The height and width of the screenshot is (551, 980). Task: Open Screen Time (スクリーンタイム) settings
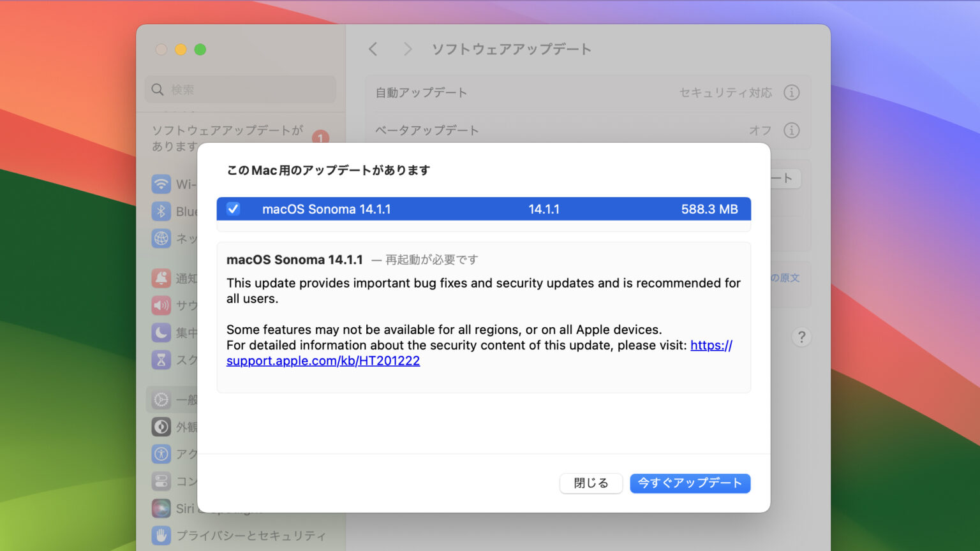click(x=161, y=360)
